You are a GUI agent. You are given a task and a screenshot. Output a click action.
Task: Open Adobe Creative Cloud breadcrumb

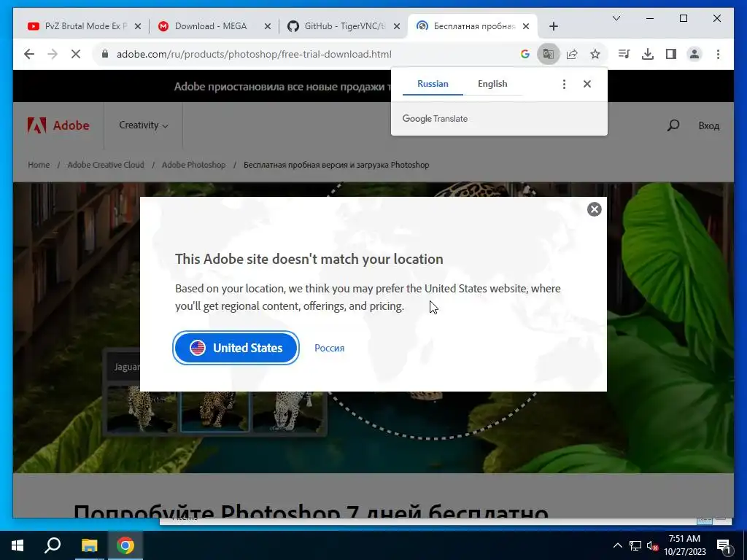click(106, 165)
